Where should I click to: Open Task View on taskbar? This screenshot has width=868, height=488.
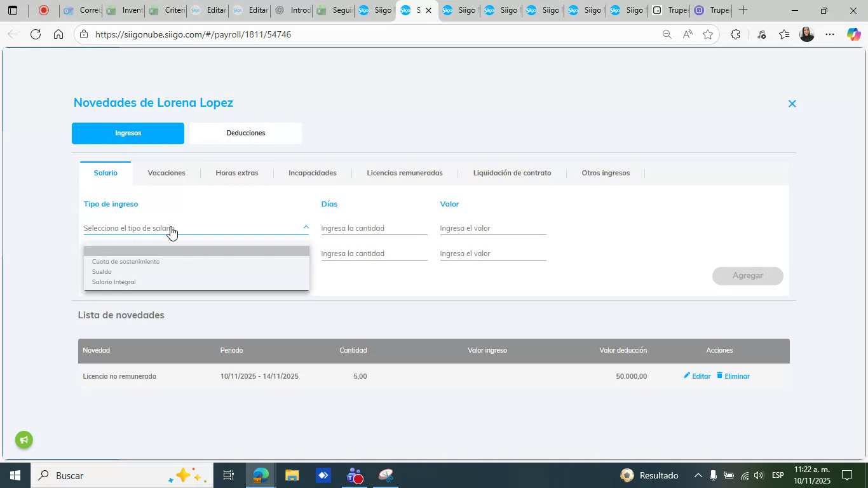coord(229,475)
